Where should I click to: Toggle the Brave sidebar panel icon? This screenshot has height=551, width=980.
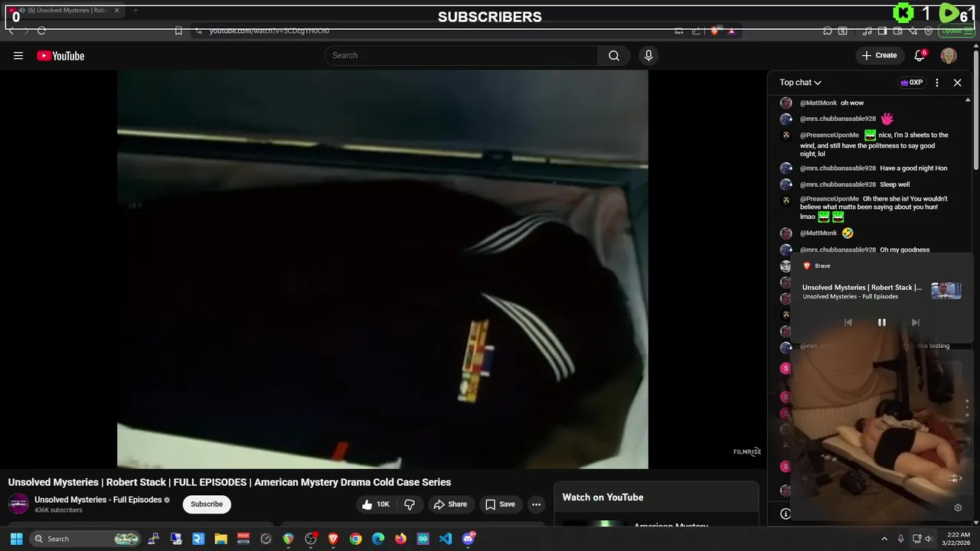tap(882, 31)
